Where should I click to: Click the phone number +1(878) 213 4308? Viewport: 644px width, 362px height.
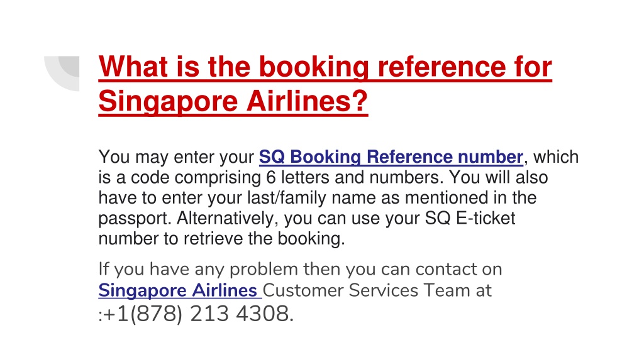(198, 314)
